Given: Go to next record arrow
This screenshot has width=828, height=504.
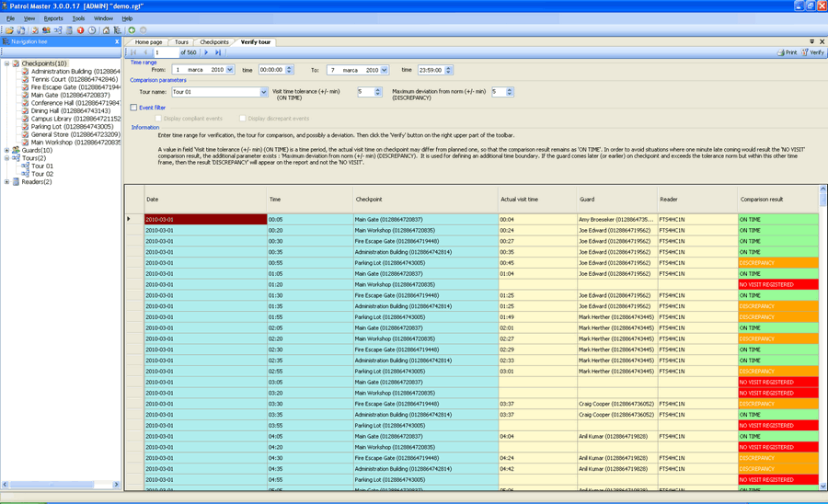Looking at the screenshot, I should [206, 52].
